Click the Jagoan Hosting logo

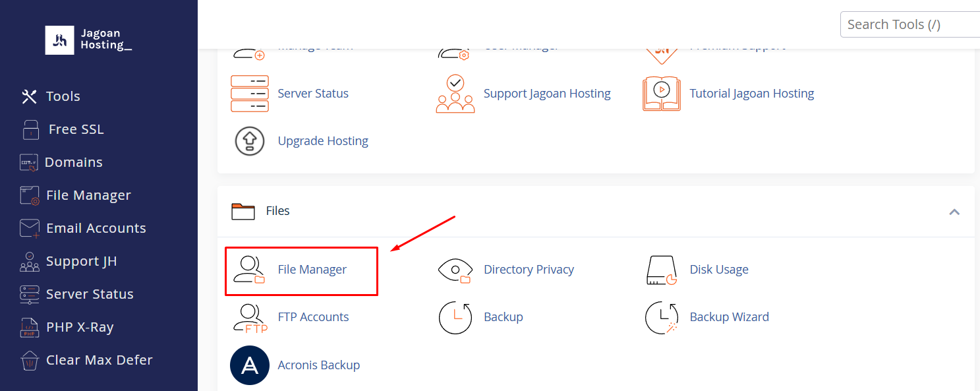[x=88, y=40]
